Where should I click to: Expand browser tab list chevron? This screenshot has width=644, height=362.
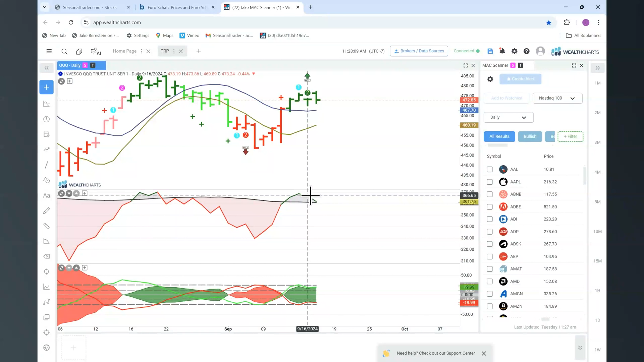(x=44, y=7)
